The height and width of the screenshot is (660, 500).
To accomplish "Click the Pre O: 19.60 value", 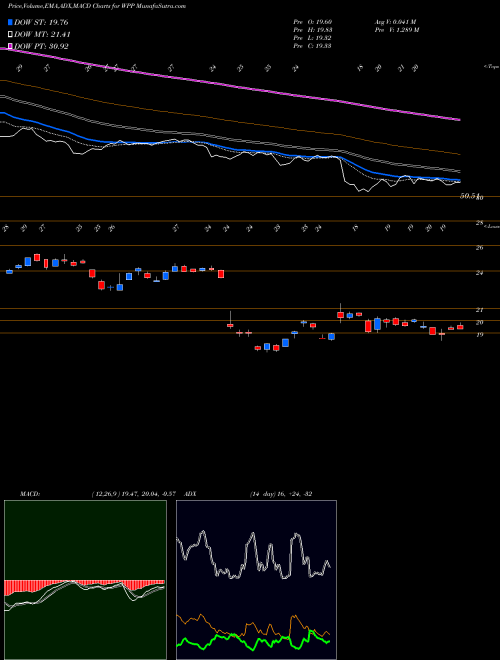I will pos(312,22).
